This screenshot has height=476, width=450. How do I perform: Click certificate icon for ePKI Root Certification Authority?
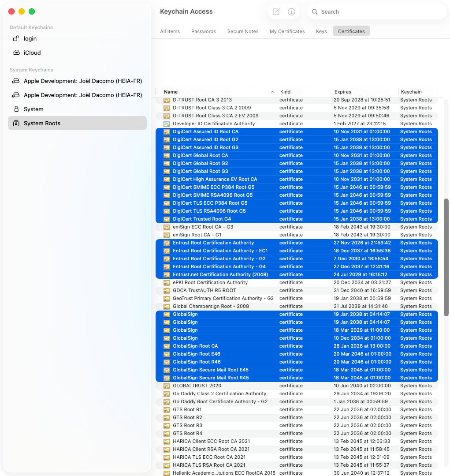tap(167, 283)
